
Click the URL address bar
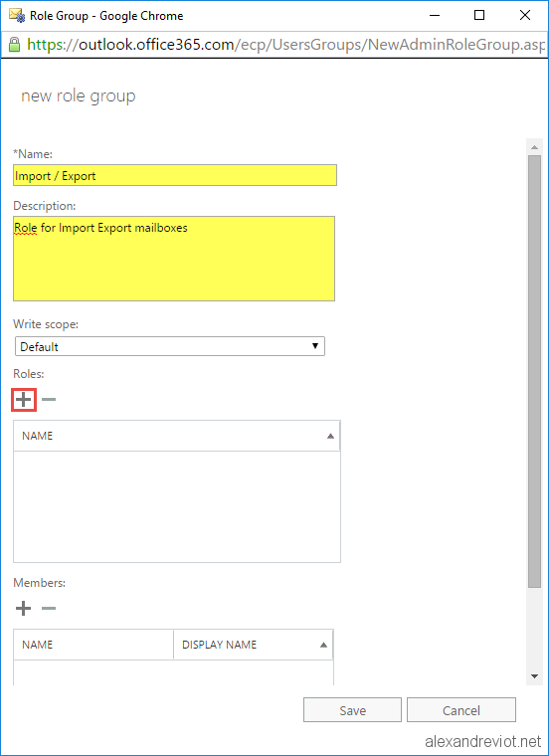pos(284,45)
